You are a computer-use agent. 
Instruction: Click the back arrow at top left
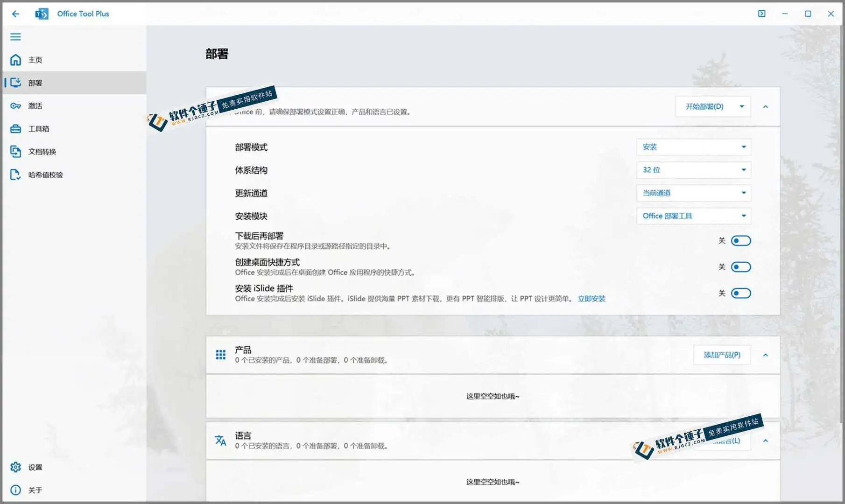[15, 14]
